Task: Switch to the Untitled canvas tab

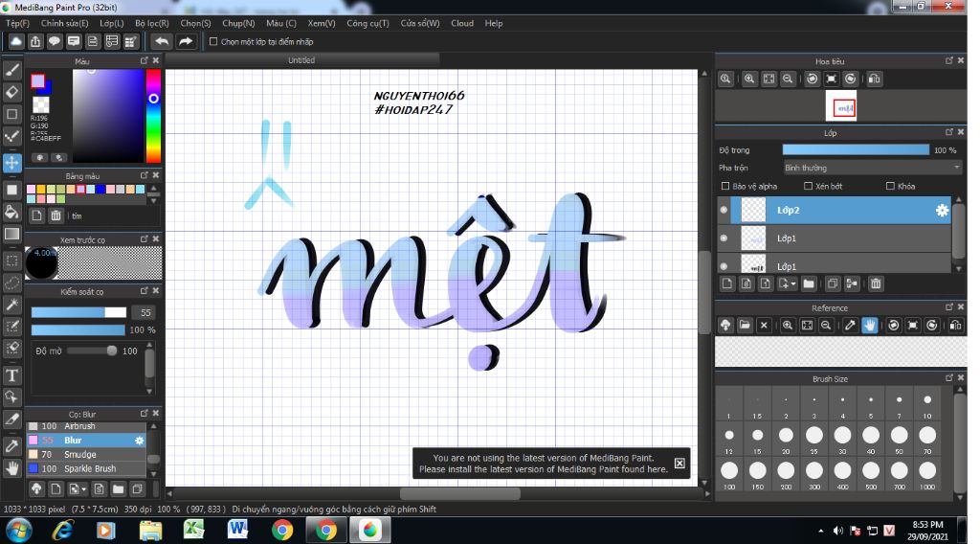Action: click(301, 60)
